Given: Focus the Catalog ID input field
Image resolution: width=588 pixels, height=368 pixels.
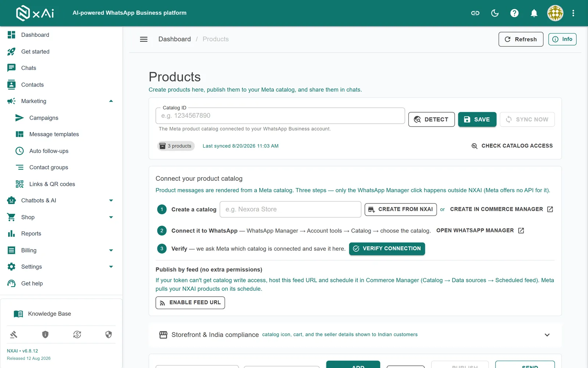Looking at the screenshot, I should click(x=280, y=116).
